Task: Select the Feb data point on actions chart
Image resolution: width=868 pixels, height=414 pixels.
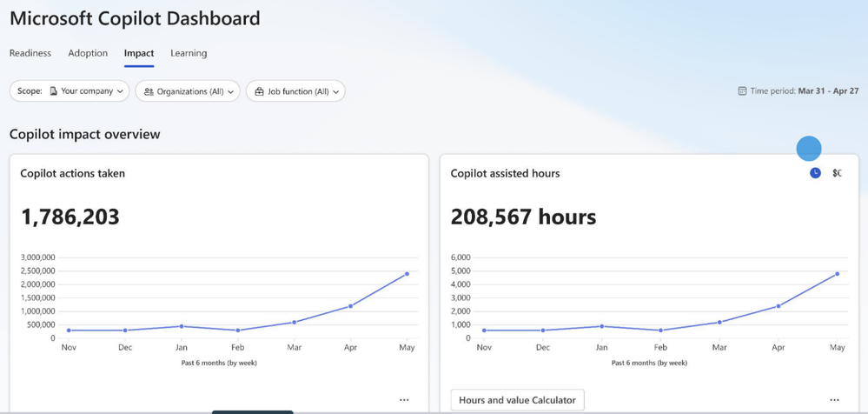Action: tap(237, 331)
